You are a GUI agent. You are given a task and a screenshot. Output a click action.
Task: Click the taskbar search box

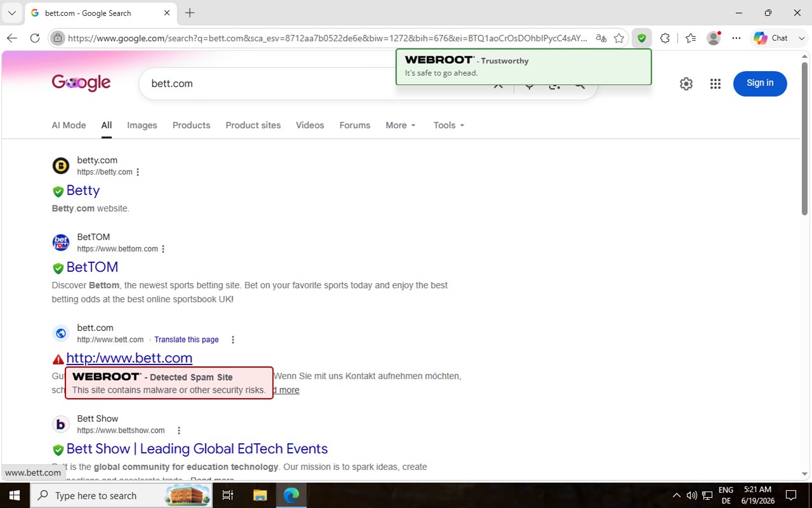click(122, 495)
